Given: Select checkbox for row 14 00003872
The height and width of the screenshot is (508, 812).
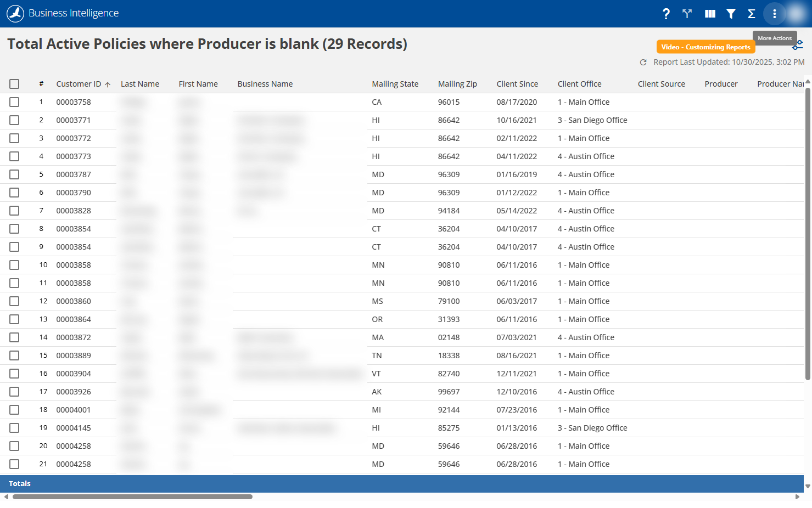Looking at the screenshot, I should pyautogui.click(x=14, y=337).
